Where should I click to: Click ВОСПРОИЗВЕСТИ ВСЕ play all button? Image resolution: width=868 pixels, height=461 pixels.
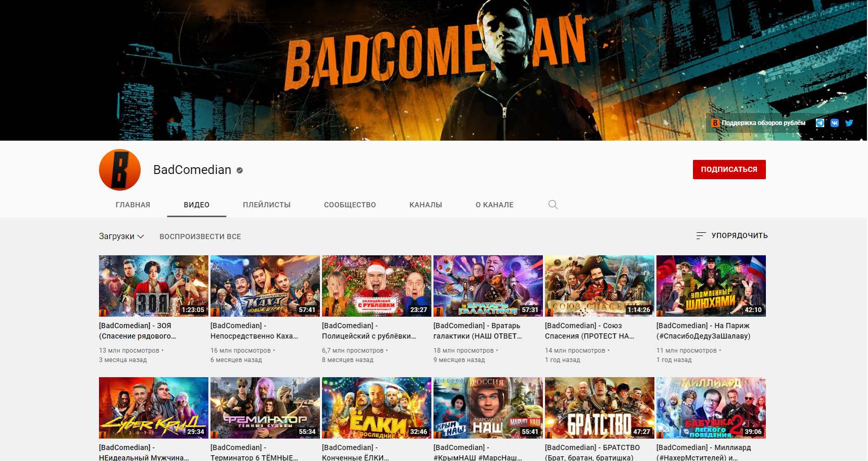coord(200,236)
